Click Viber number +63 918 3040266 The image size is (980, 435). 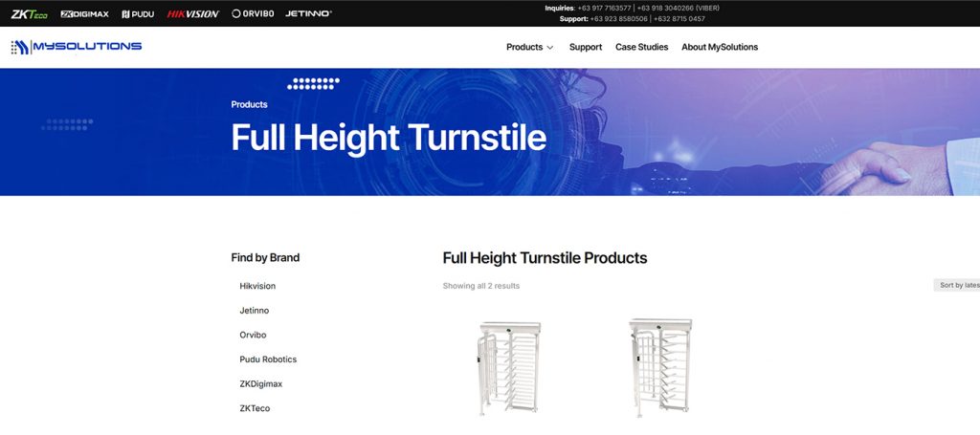(665, 8)
